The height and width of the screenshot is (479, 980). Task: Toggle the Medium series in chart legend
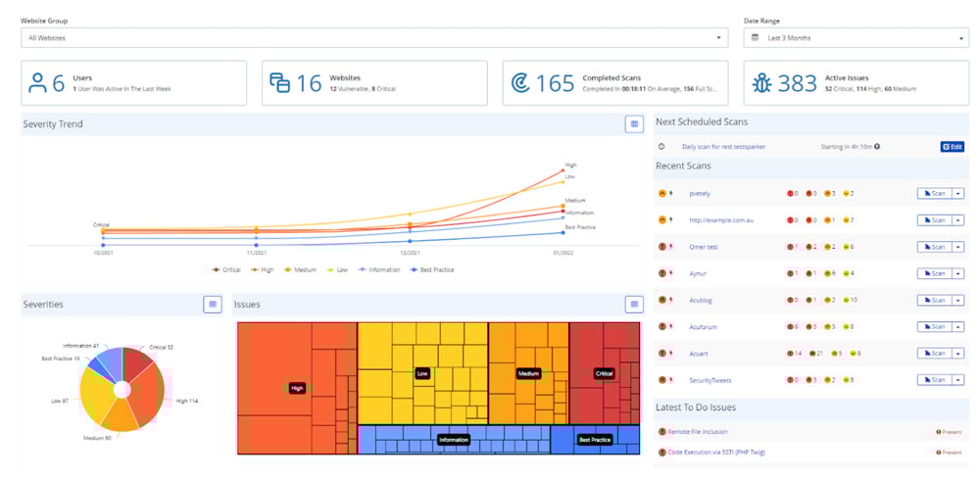(300, 269)
